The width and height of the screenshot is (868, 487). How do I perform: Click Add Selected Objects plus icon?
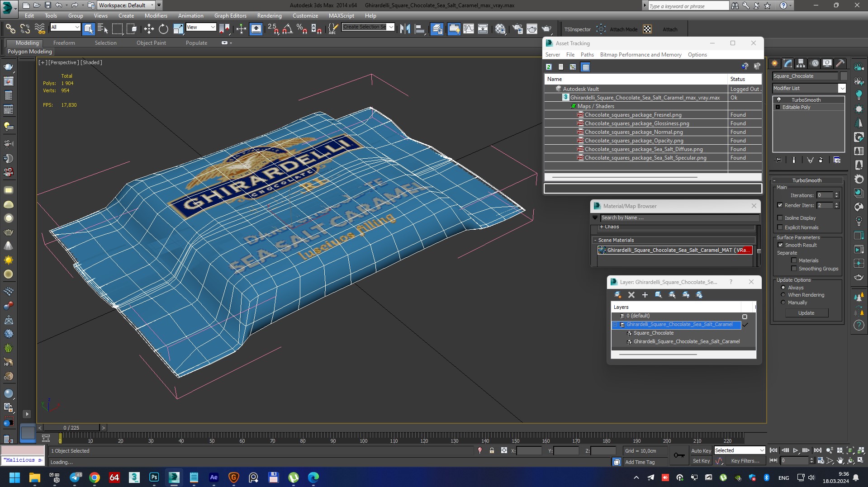point(645,295)
